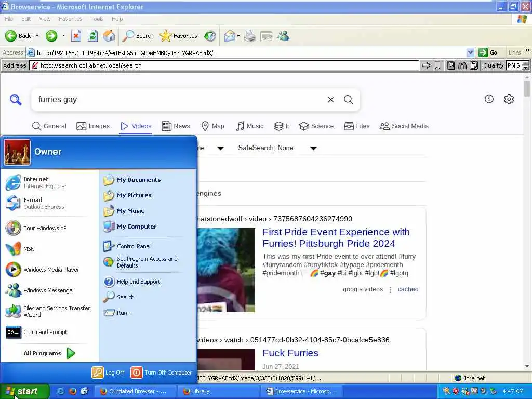Click the Browservice binoculars find icon
The image size is (532, 399).
coord(462,65)
